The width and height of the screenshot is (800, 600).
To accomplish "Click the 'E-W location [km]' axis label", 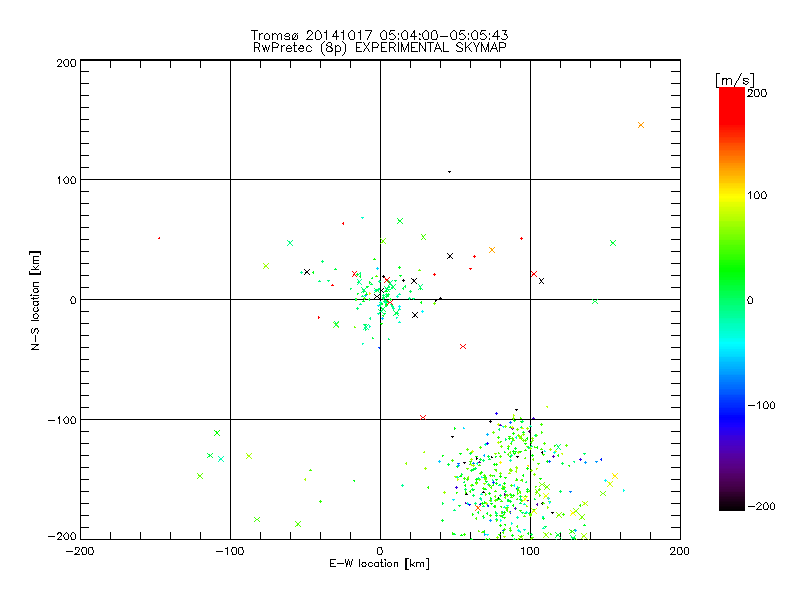I will pyautogui.click(x=380, y=564).
